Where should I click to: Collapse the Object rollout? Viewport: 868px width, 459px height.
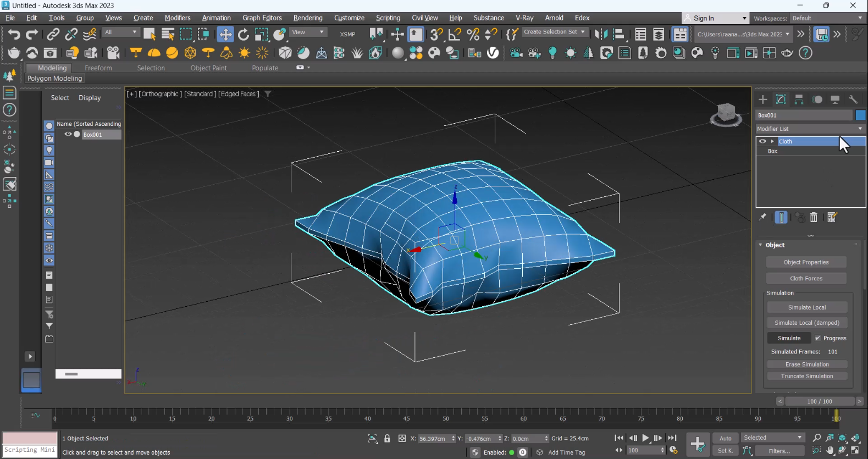click(761, 245)
